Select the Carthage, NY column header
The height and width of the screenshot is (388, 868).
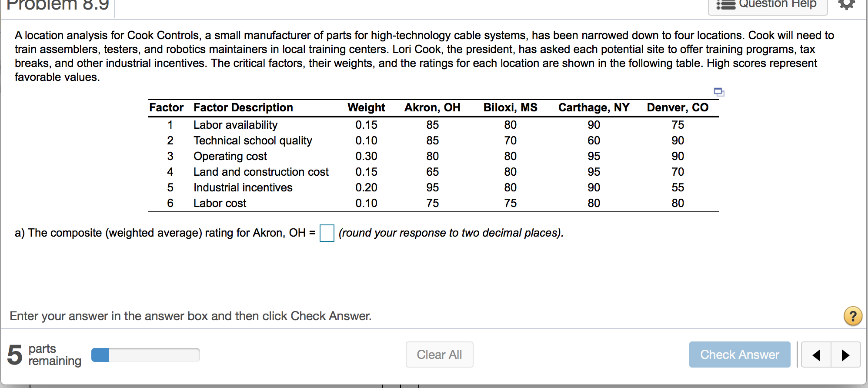594,107
